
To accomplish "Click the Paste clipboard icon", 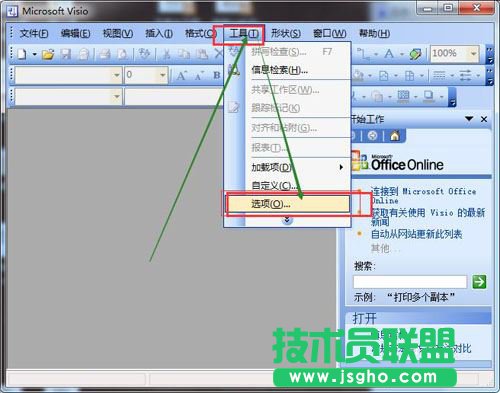I will pos(202,54).
